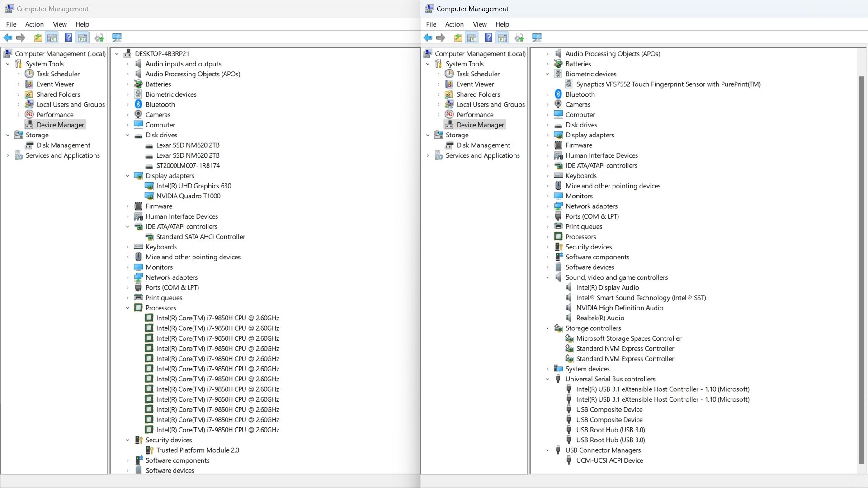Collapse System Tools in left window tree
This screenshot has width=868, height=488.
(8, 64)
